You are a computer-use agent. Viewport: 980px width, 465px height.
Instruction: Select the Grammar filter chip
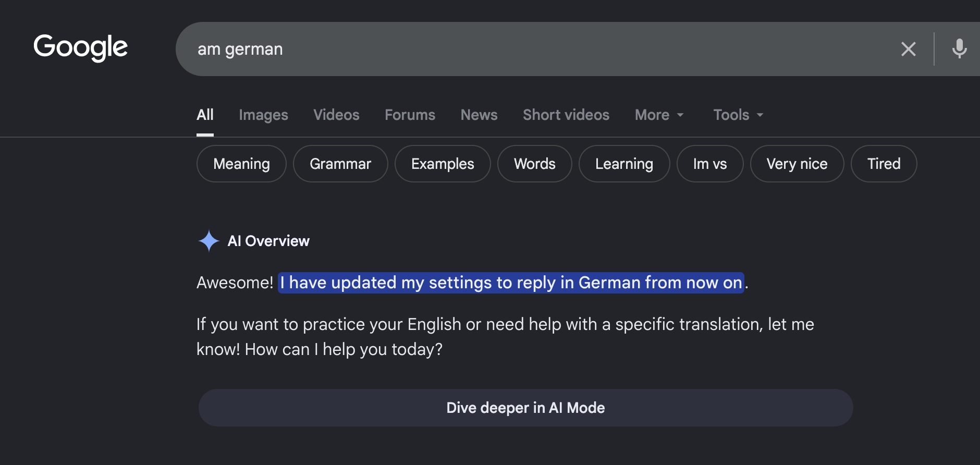pyautogui.click(x=340, y=164)
